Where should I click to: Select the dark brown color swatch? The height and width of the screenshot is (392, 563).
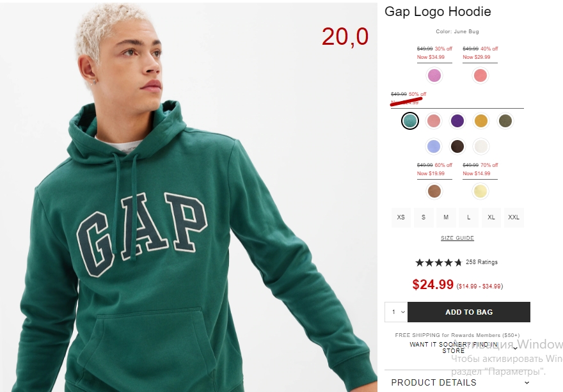457,146
